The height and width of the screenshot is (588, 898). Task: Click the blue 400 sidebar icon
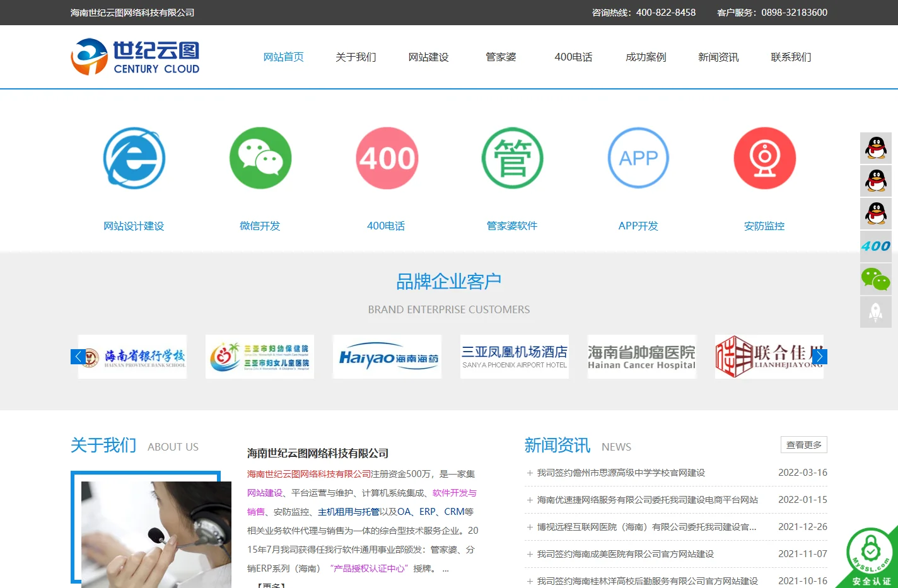coord(876,246)
